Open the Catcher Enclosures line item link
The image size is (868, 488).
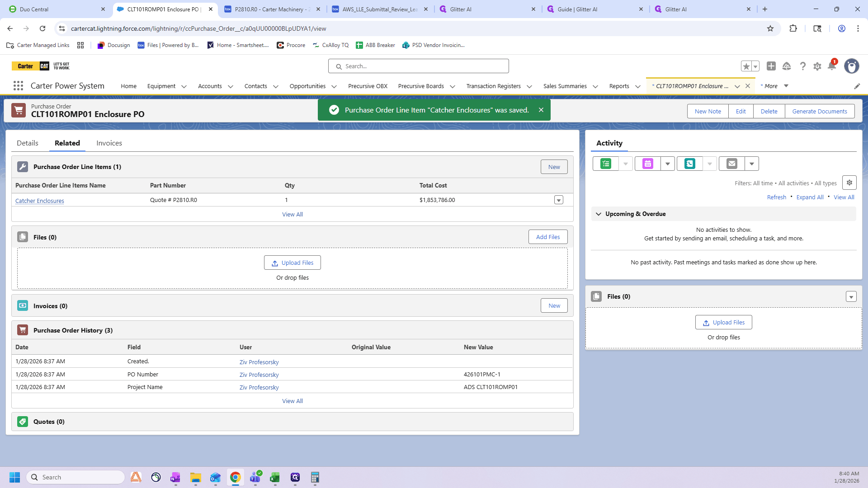tap(40, 201)
